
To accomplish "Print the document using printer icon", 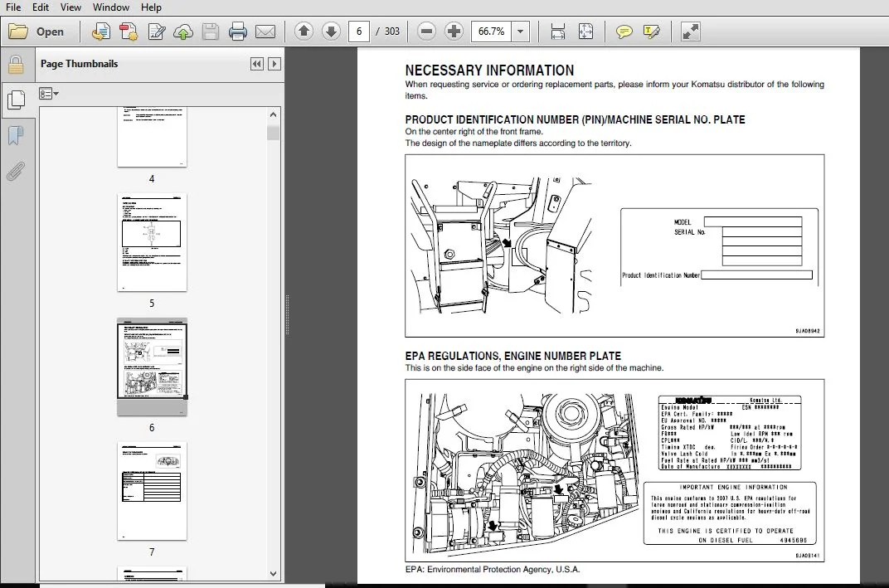I will pyautogui.click(x=237, y=32).
